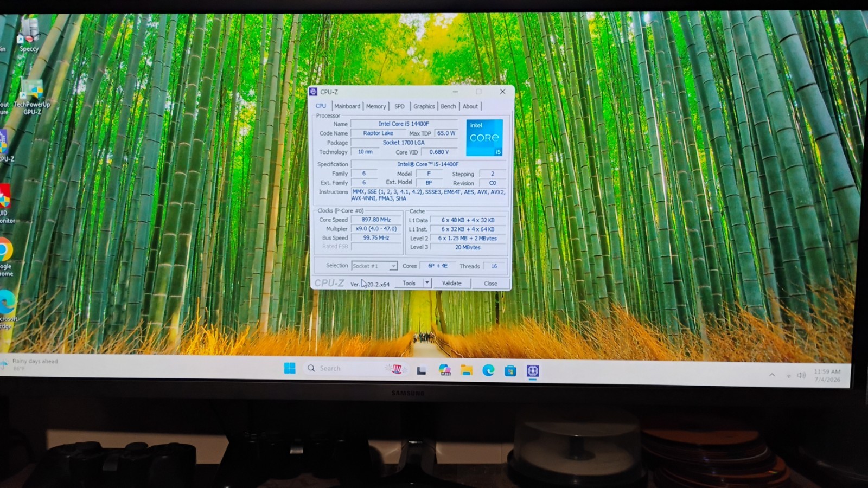Open the CPU-Z desktop shortcut icon
The image size is (868, 488).
coord(5,146)
